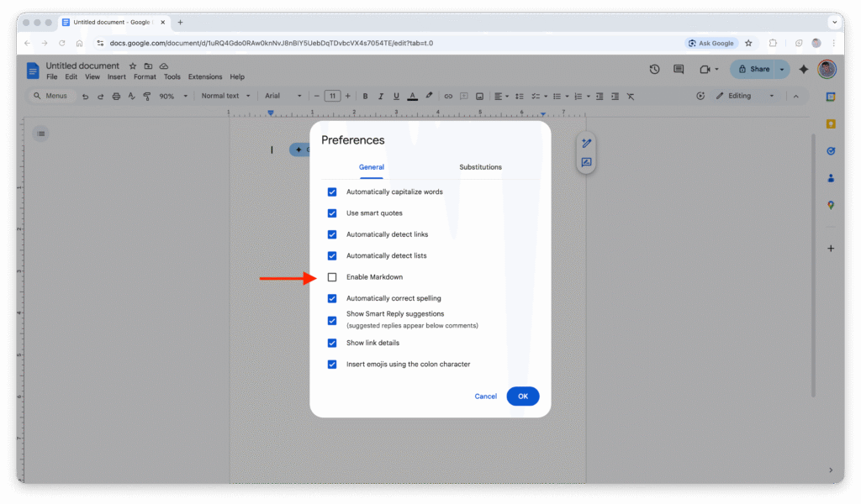This screenshot has width=861, height=504.
Task: Enable the Markdown checkbox
Action: [x=332, y=277]
